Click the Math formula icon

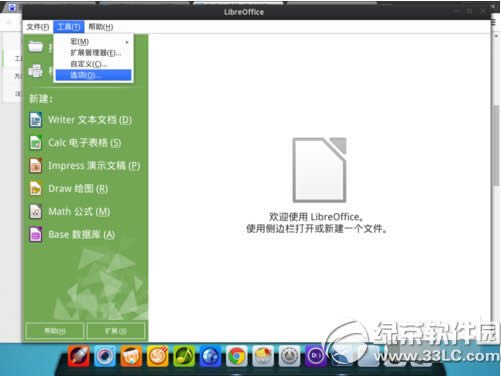pyautogui.click(x=36, y=212)
